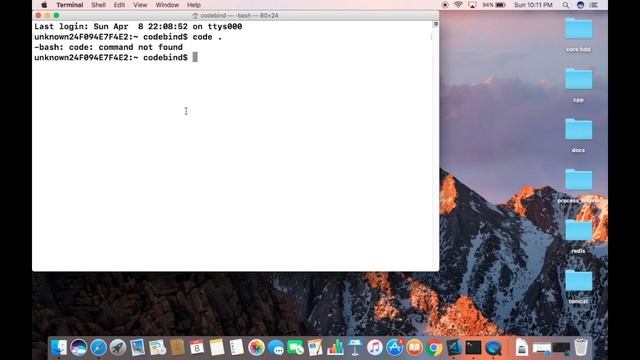The width and height of the screenshot is (640, 360).
Task: Open the Contacts book icon in Dock
Action: (177, 348)
